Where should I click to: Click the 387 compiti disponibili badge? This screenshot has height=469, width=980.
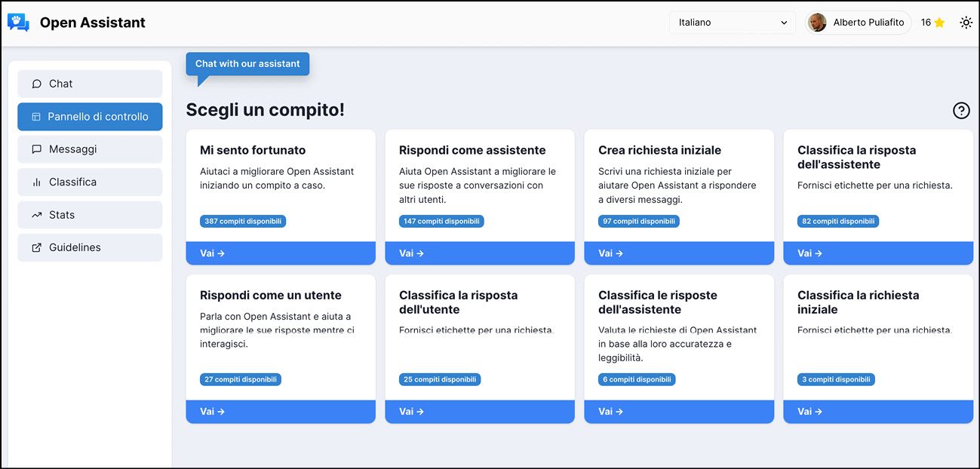coord(243,222)
